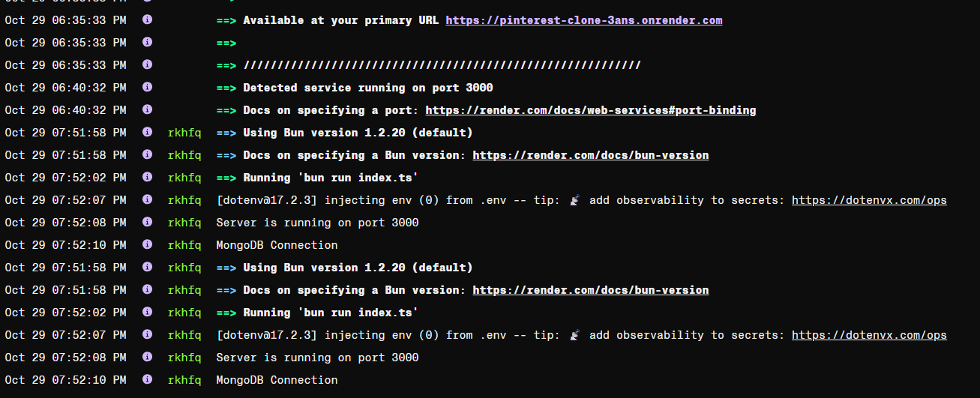Click info icon on last dotenv injecting line

tap(147, 335)
